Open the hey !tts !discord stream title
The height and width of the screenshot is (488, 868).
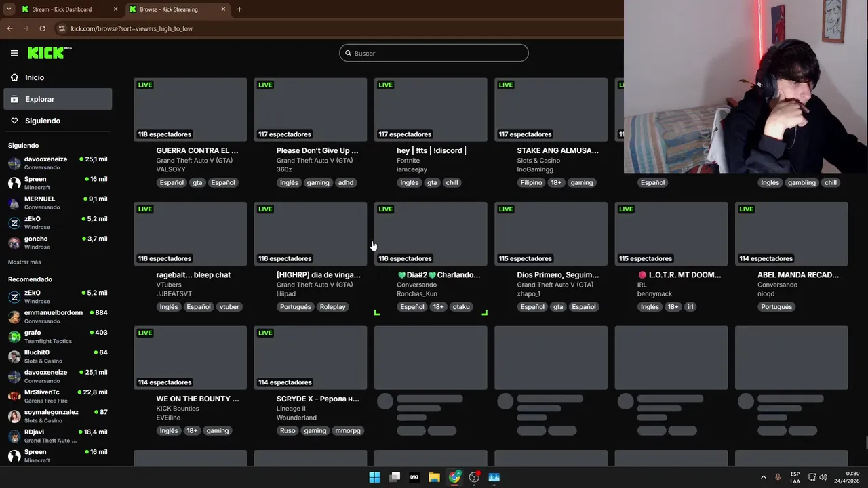point(431,150)
